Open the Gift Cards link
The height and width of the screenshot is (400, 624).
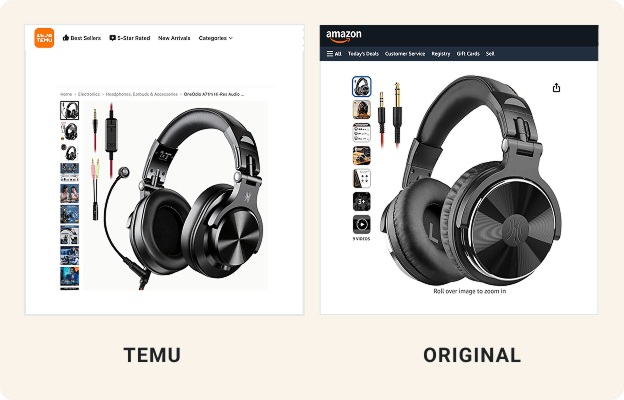468,54
